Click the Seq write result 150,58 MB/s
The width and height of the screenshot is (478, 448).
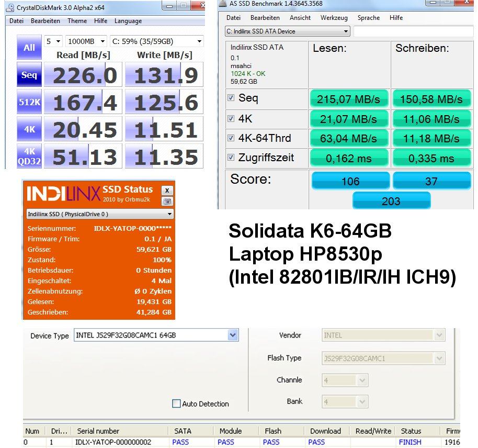431,99
